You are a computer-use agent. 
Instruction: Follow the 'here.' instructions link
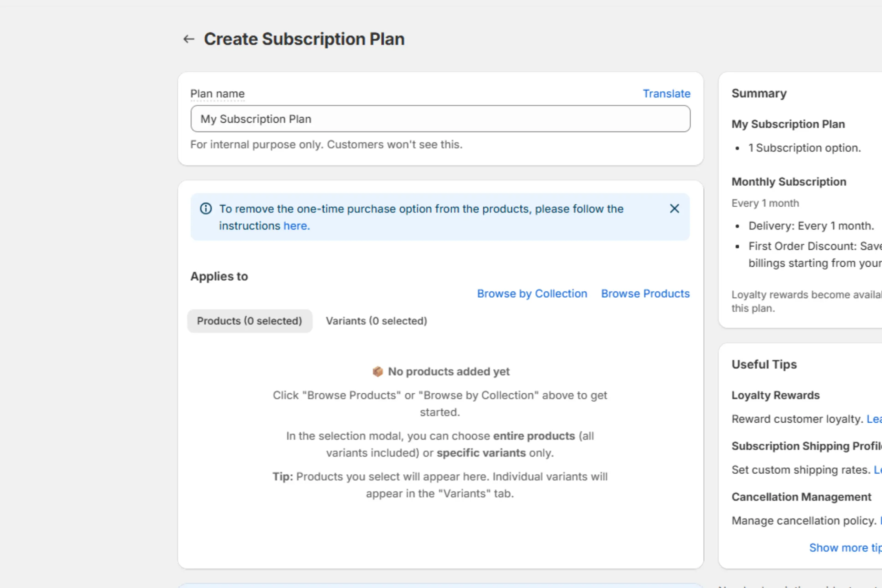coord(297,226)
